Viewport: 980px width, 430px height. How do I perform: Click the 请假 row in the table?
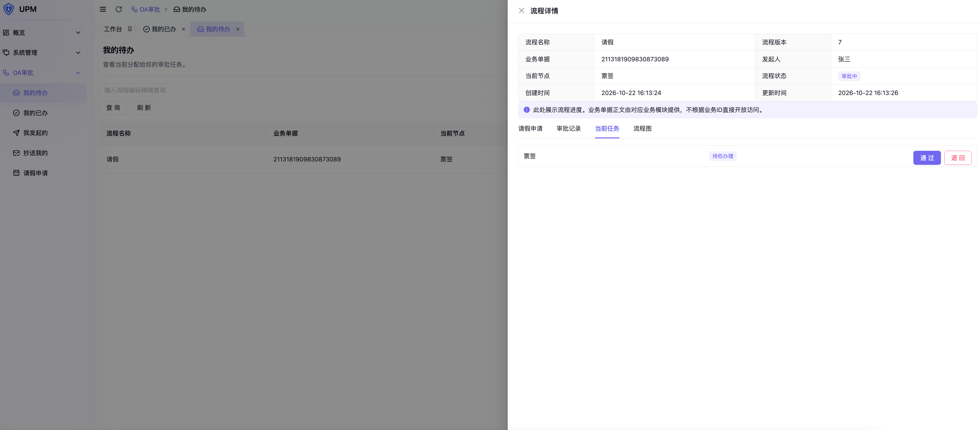pos(303,159)
